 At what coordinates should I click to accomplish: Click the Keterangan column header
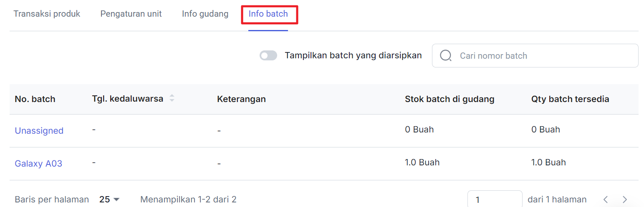[x=241, y=99]
